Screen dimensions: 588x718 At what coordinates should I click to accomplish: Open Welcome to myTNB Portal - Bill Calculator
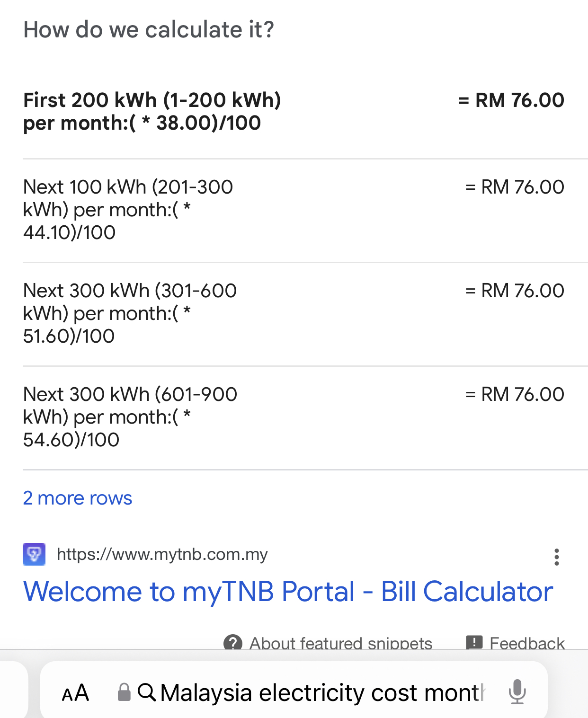288,592
